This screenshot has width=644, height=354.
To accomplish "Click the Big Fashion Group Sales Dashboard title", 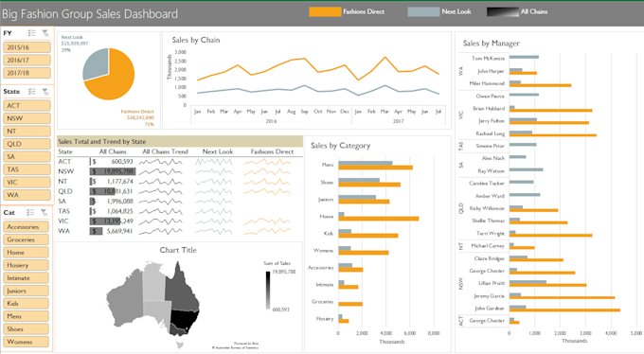I will pos(90,14).
